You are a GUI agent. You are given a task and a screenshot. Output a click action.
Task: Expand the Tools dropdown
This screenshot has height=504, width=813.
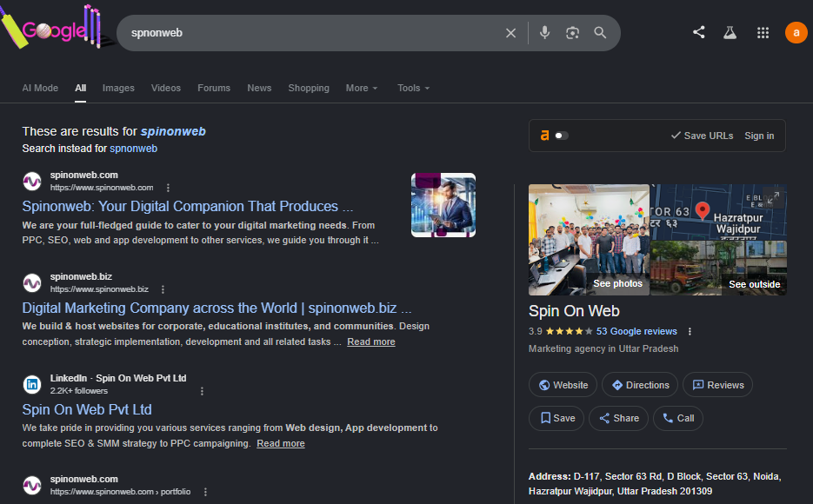[x=413, y=88]
